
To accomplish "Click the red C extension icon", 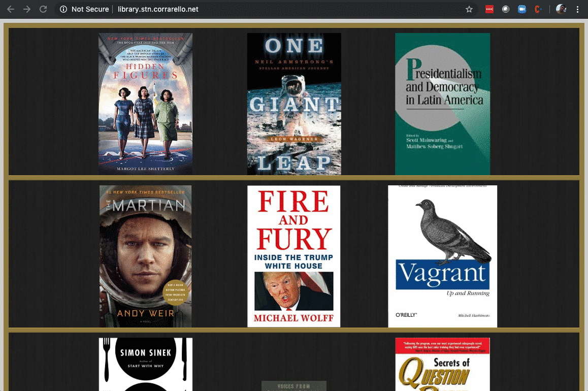I will (x=538, y=9).
